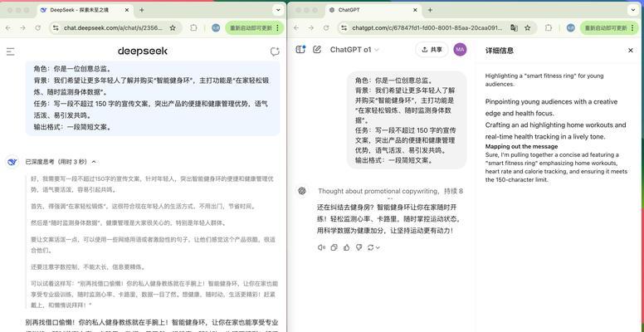Screen dimensions: 644x332
Task: Close the DeepSeek tab
Action: coord(125,10)
